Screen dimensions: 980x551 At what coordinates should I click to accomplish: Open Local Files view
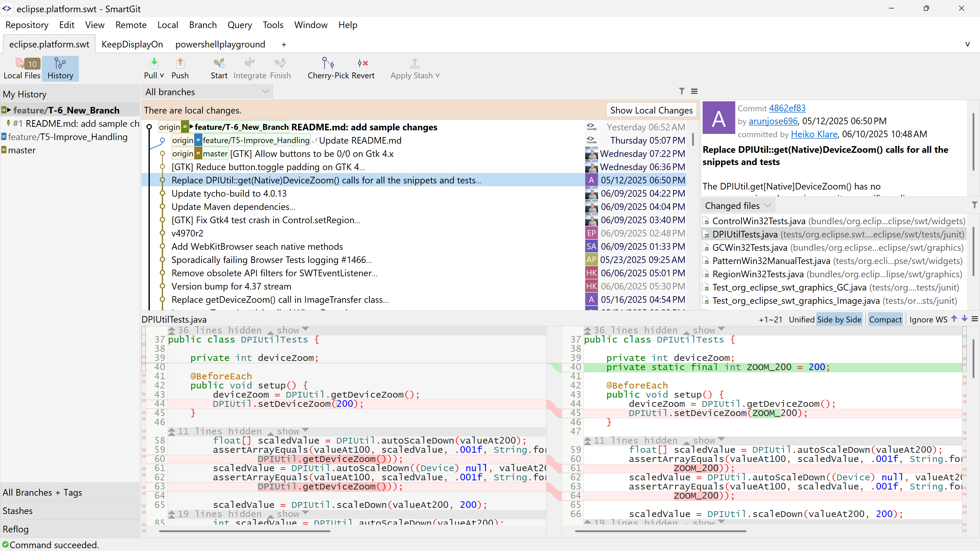pos(22,68)
